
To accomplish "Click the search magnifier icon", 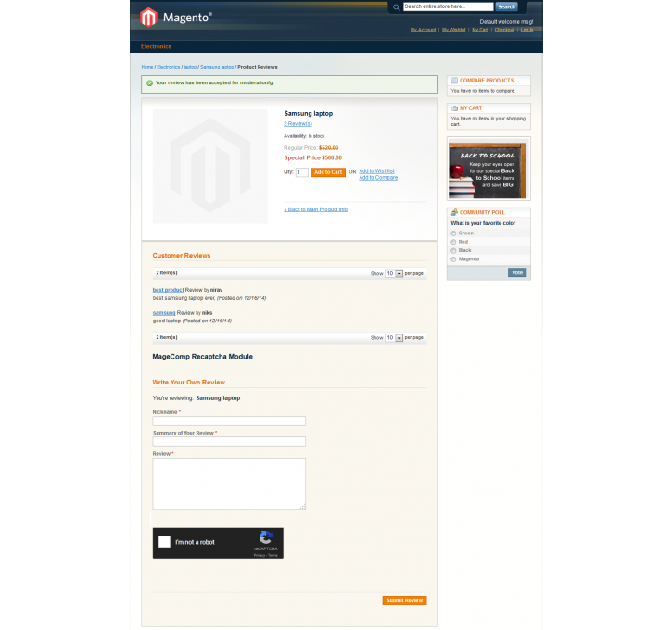I will click(x=397, y=7).
